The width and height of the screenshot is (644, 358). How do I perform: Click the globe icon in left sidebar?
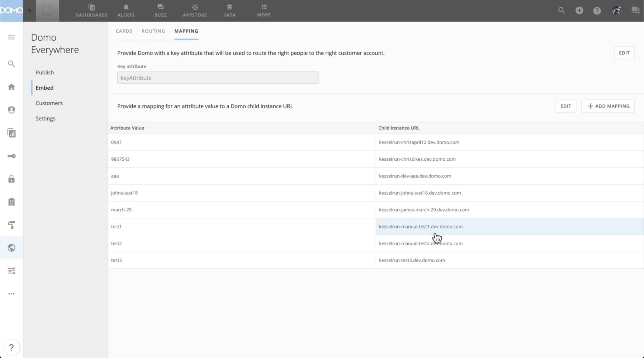point(11,248)
